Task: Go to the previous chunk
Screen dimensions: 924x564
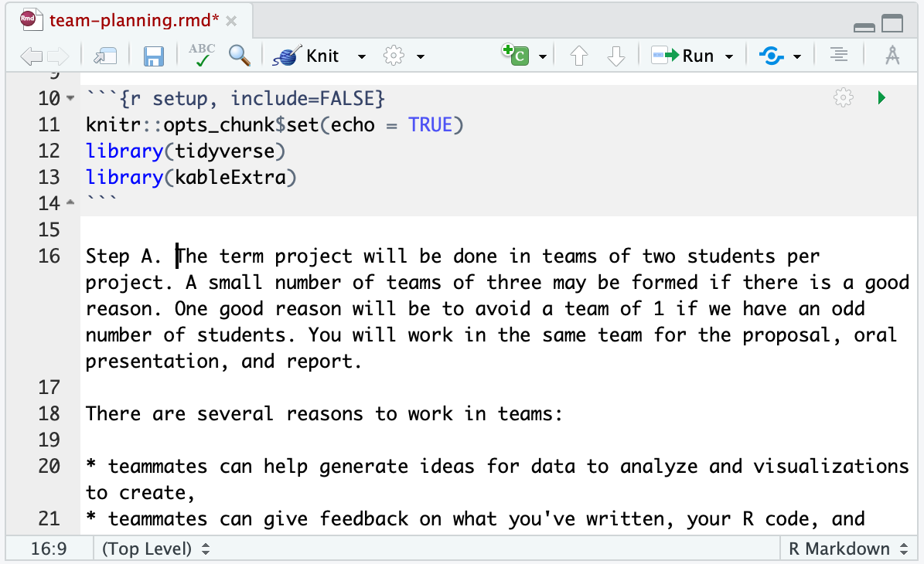Action: [578, 56]
